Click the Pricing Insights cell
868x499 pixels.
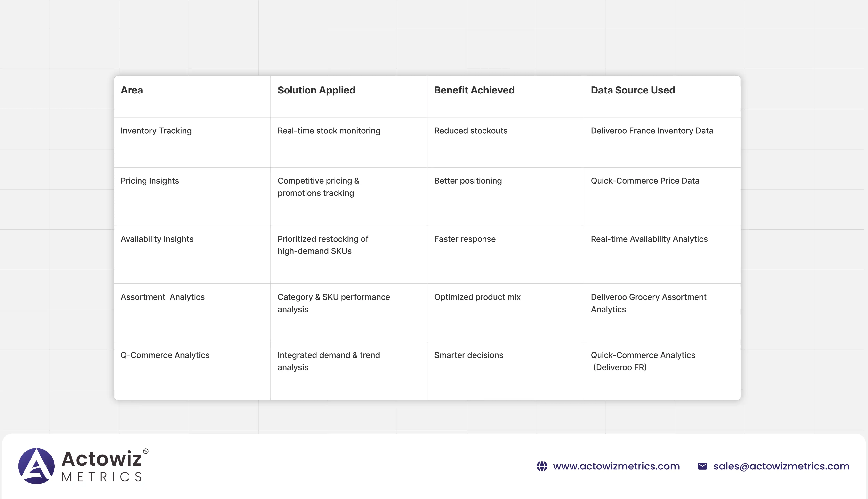(x=149, y=181)
